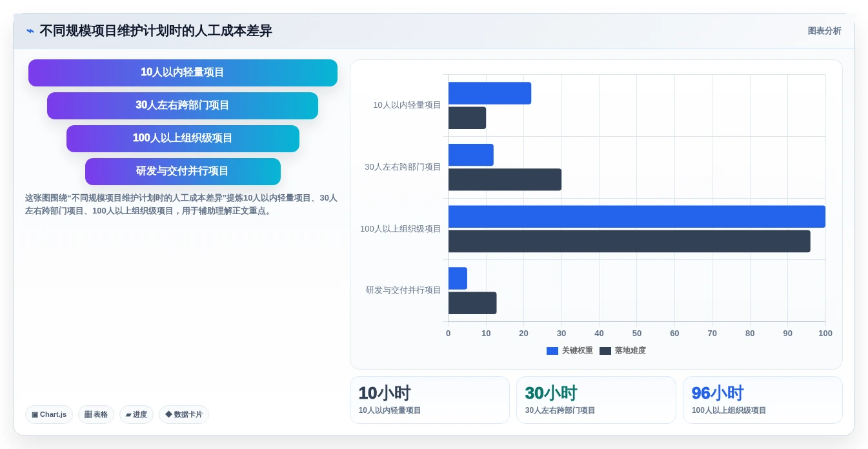
Task: Open the 30小时 data card
Action: 596,400
